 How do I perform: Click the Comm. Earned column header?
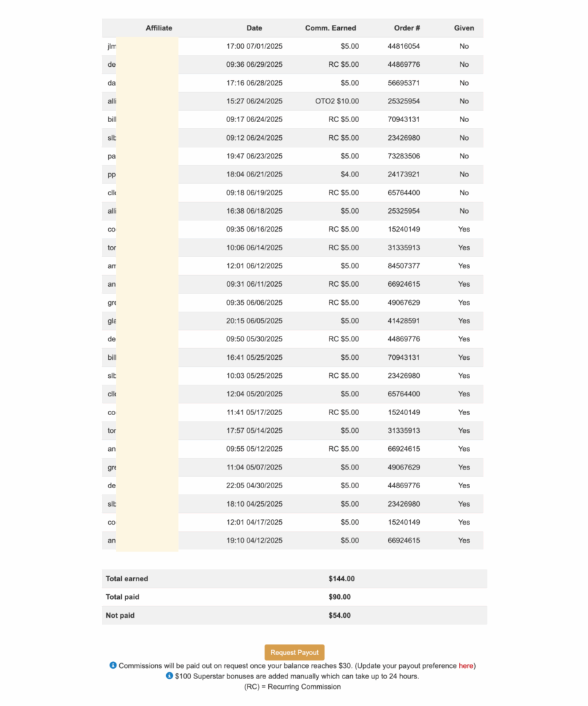(331, 28)
